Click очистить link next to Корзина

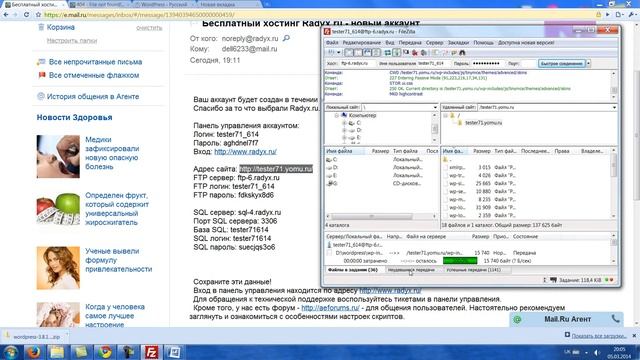coord(149,28)
